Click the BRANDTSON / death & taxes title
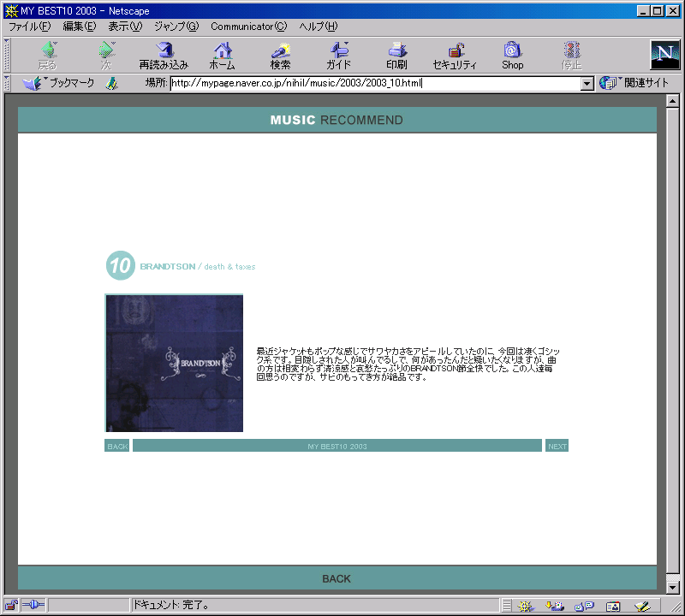 pos(198,266)
